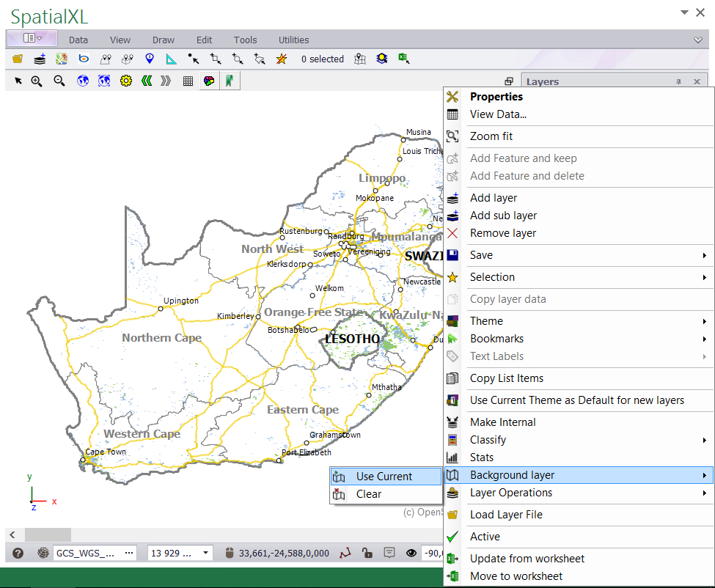This screenshot has height=588, width=715.
Task: Click the measure triangle ruler icon
Action: [171, 59]
